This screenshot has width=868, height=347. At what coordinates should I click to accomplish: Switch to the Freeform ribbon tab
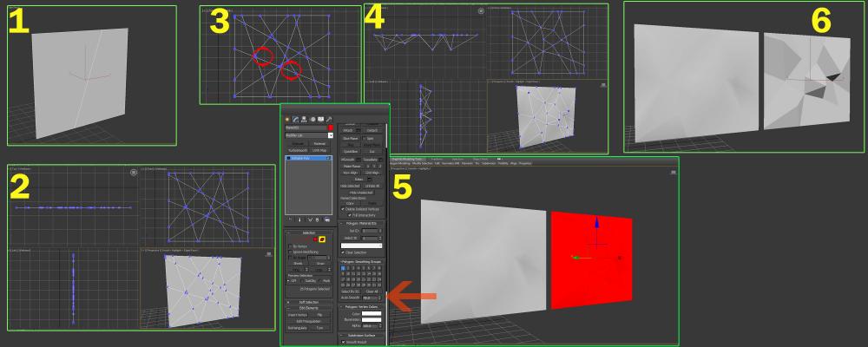(x=437, y=160)
